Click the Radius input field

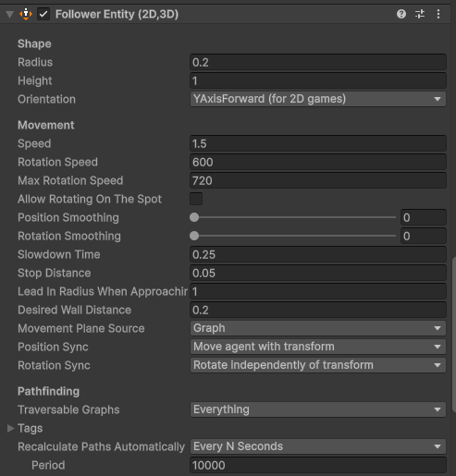318,62
